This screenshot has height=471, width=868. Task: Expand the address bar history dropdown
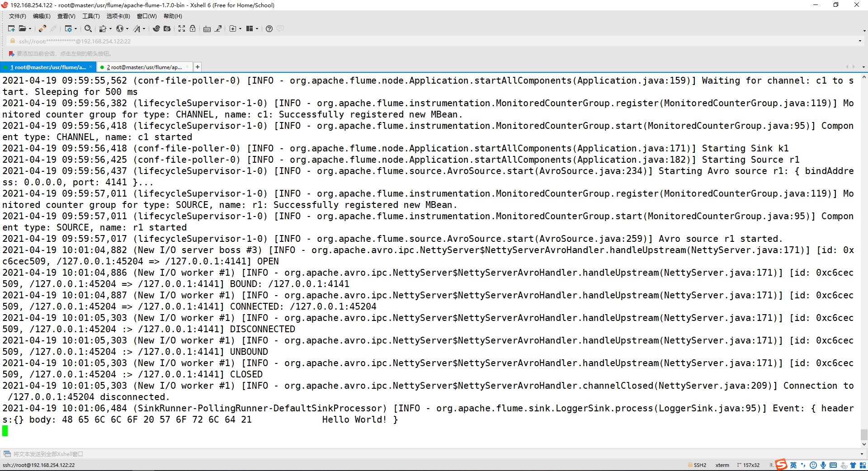pyautogui.click(x=860, y=41)
